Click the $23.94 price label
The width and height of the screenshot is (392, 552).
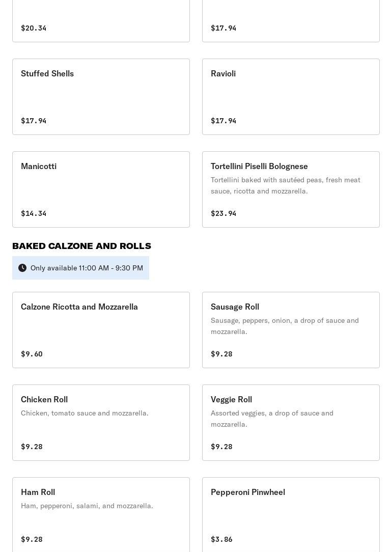tap(223, 213)
